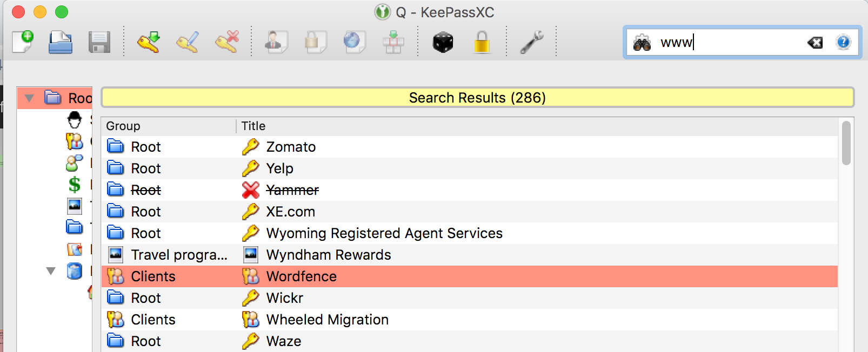Screen dimensions: 868x352
Task: Lock the database using the padlock icon
Action: tap(481, 42)
